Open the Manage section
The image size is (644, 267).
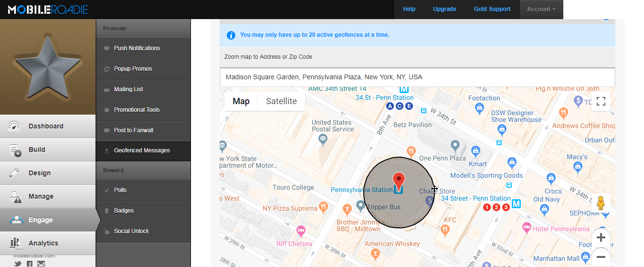coord(48,196)
